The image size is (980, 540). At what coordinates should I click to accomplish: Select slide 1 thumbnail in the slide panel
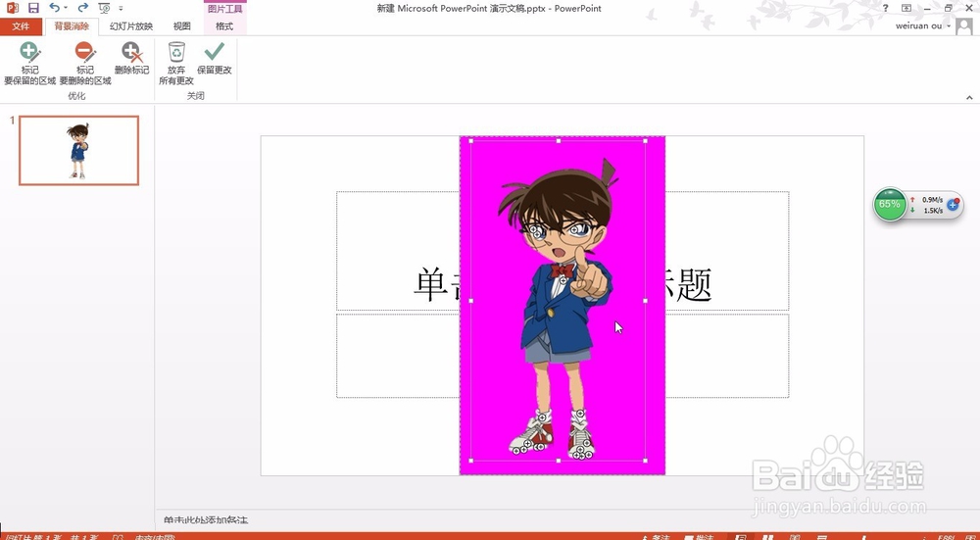(x=78, y=150)
